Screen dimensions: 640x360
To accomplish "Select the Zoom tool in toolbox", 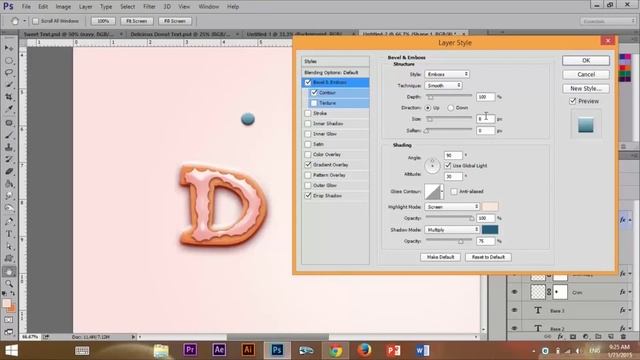I will pos(9,283).
